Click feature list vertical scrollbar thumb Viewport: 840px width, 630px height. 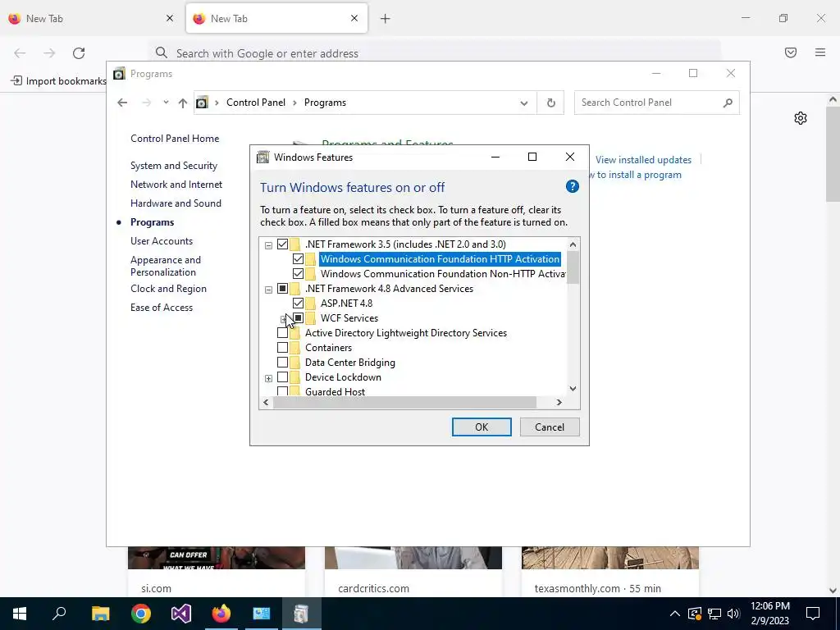click(x=573, y=267)
